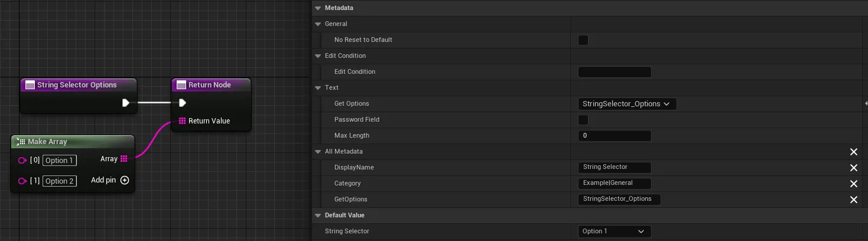Click the Option 1 text field in Make Array

(x=59, y=161)
